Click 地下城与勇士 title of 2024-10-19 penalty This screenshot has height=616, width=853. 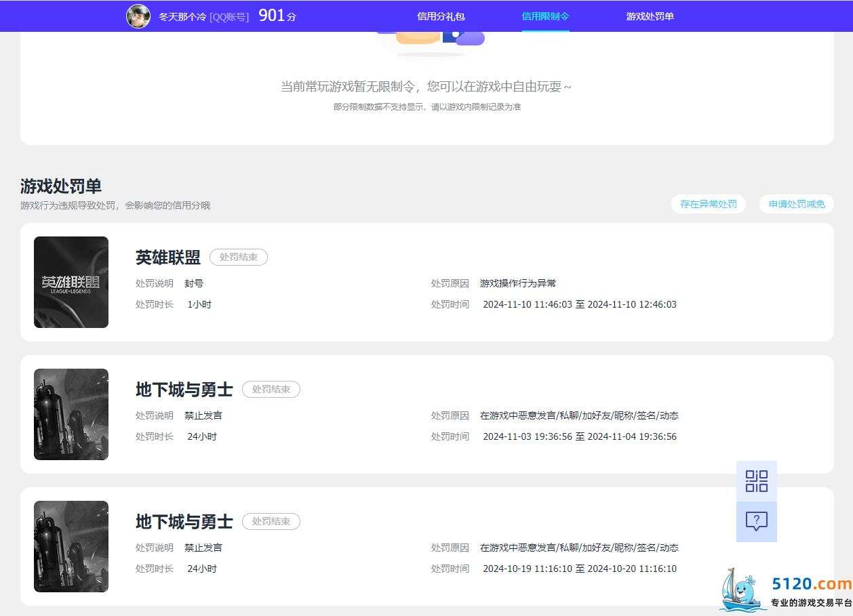click(184, 522)
